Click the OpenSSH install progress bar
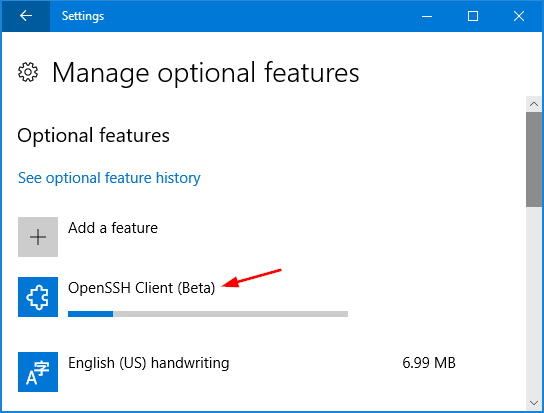Image resolution: width=544 pixels, height=413 pixels. point(208,314)
